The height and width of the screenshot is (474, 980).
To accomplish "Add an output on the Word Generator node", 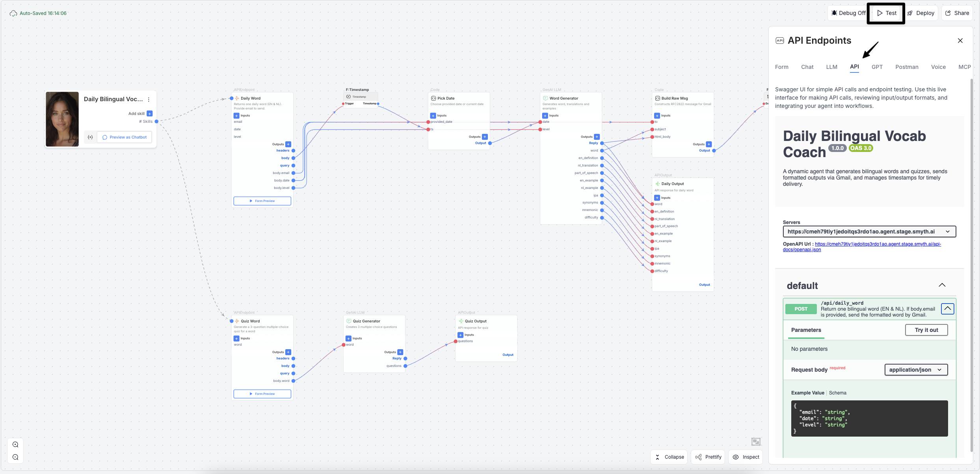I will (597, 137).
